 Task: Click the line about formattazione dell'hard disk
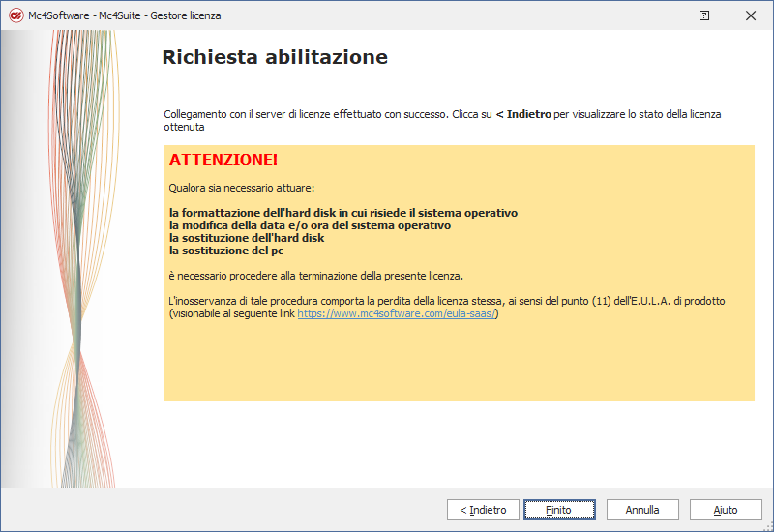coord(343,213)
